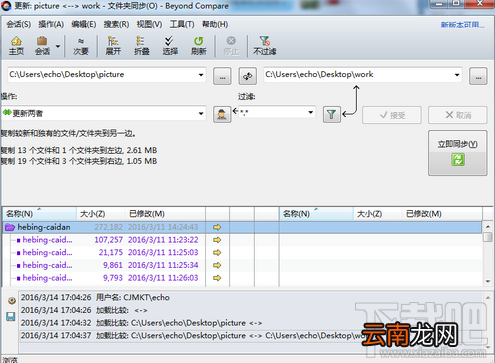Sort right pane by Name column
Screen dimensions: 495x363
316,214
